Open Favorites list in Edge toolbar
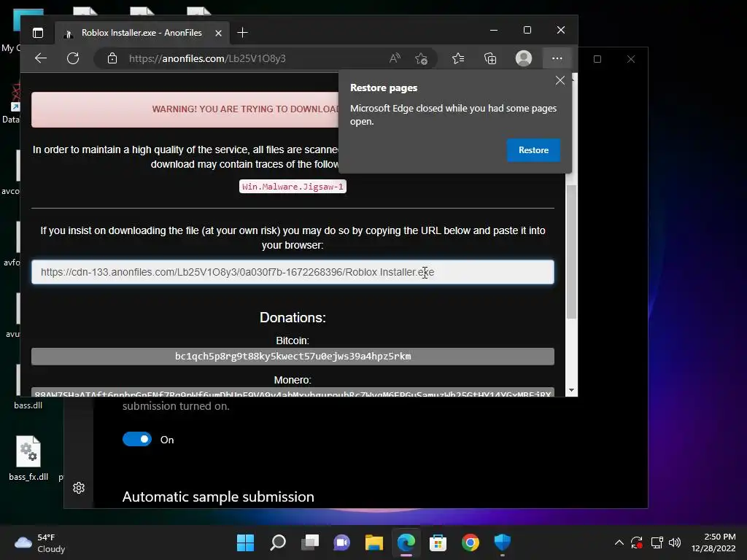Screen dimensions: 747x560 (458, 58)
